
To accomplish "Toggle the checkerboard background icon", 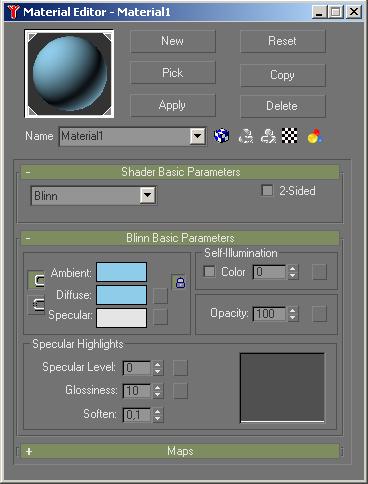I will click(x=290, y=136).
